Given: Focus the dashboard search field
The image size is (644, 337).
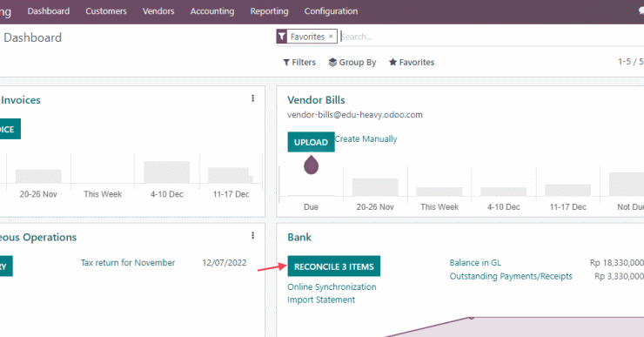Looking at the screenshot, I should coord(491,37).
